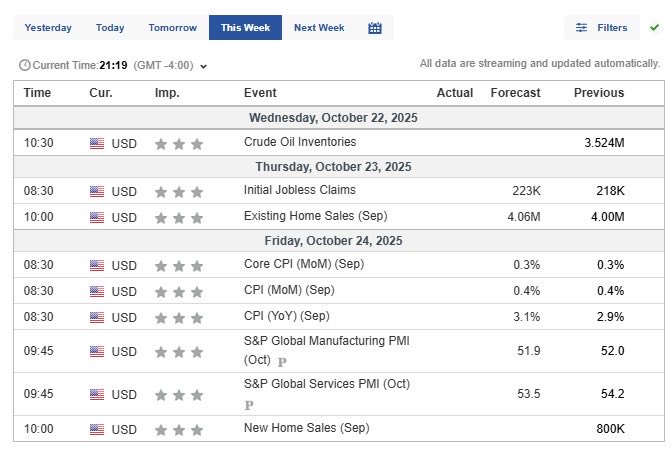671x460 pixels.
Task: Open the Crude Oil Inventories event
Action: pyautogui.click(x=299, y=142)
